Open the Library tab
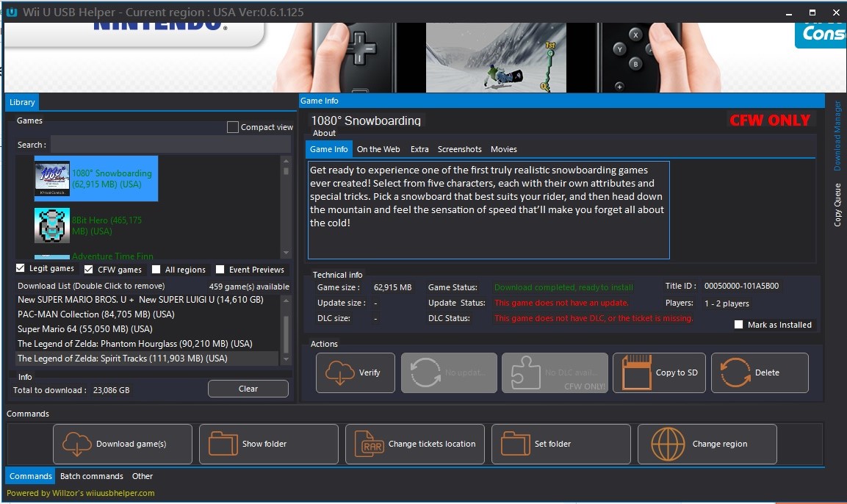This screenshot has width=847, height=504. point(22,102)
